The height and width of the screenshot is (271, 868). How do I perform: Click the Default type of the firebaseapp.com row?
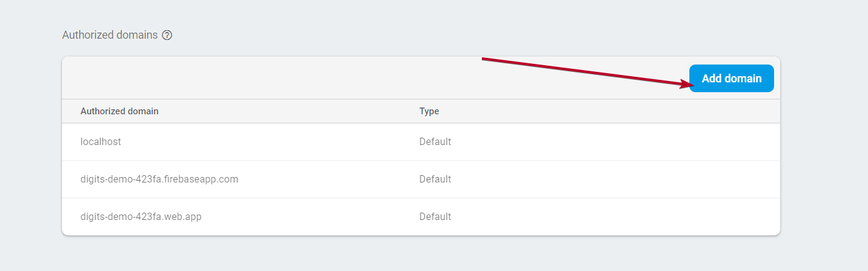click(435, 179)
